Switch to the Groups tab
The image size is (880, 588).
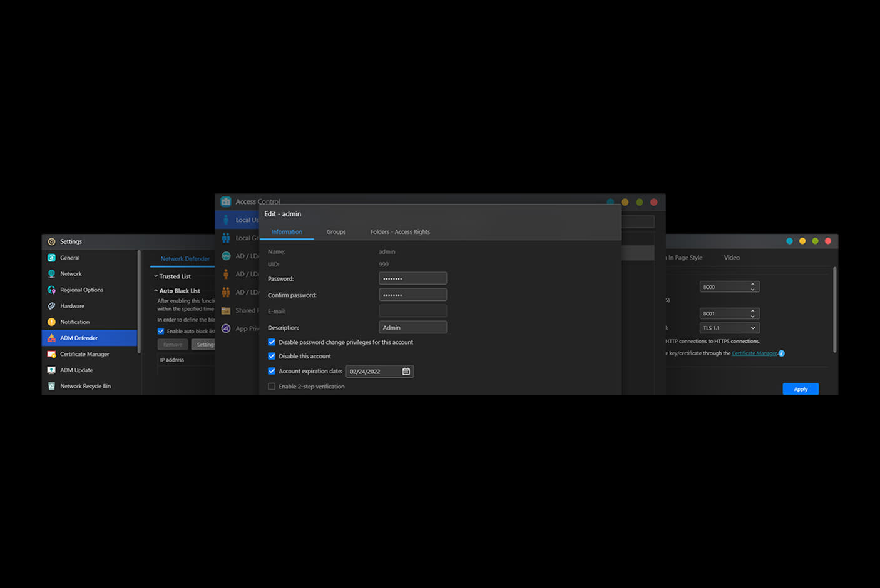(336, 232)
